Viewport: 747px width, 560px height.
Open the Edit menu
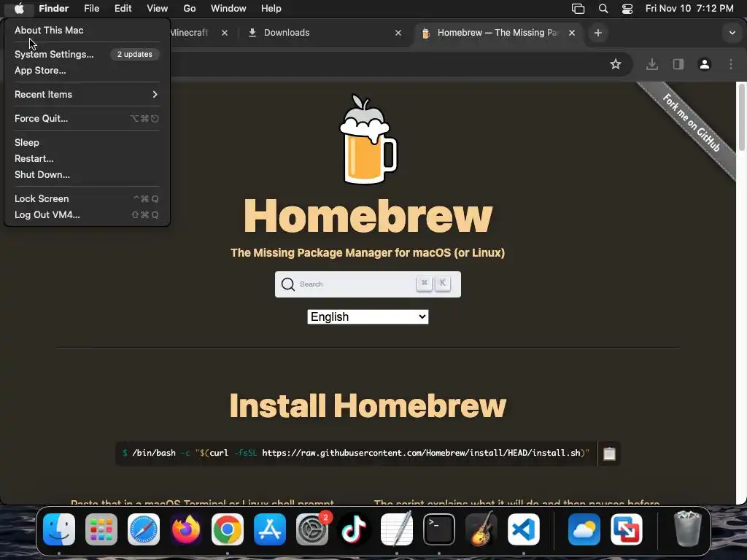click(123, 8)
